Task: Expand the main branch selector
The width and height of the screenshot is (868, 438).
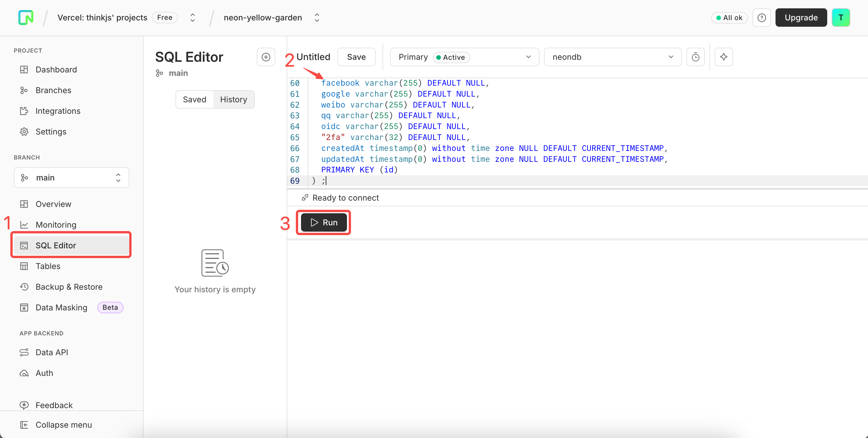Action: pos(72,178)
